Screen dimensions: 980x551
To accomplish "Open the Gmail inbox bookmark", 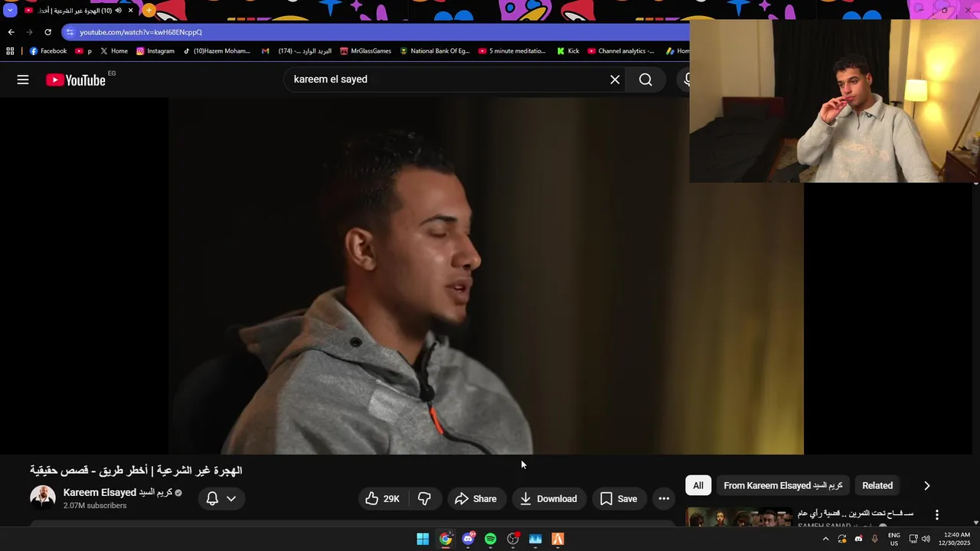I will [x=296, y=51].
